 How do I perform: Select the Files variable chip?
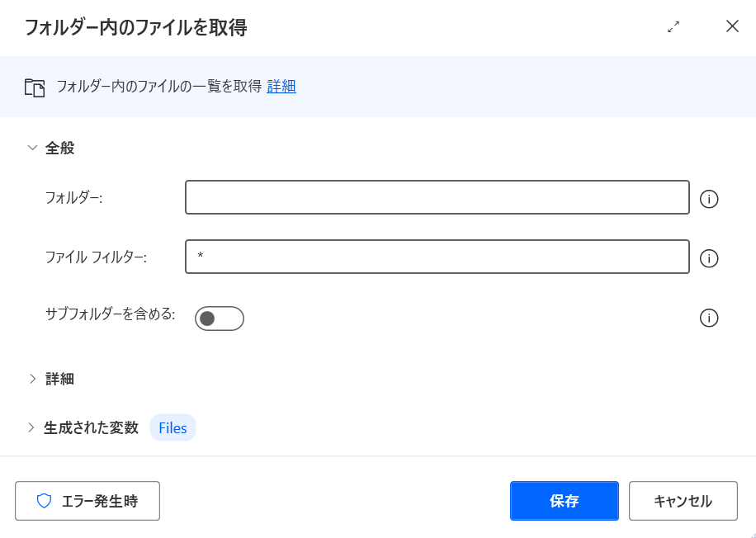pyautogui.click(x=172, y=427)
